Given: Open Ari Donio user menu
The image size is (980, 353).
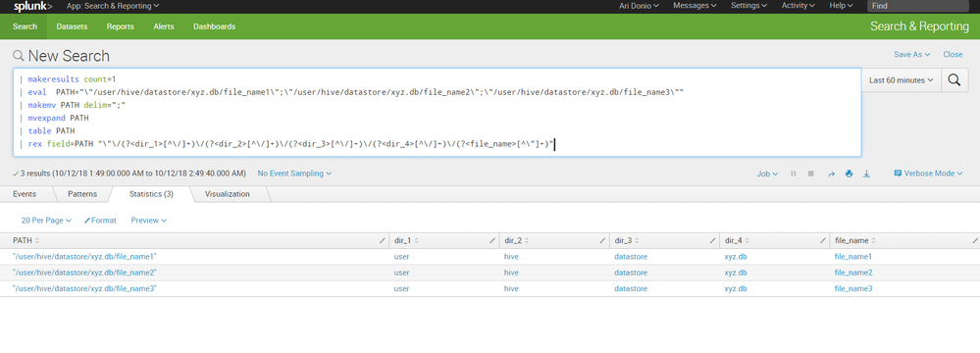Looking at the screenshot, I should [639, 6].
